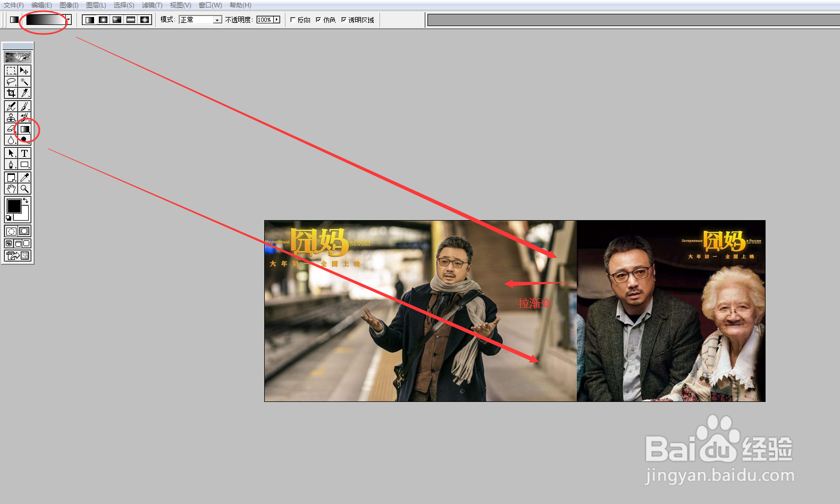840x504 pixels.
Task: Switch to Quick Mask mode
Action: click(x=24, y=231)
